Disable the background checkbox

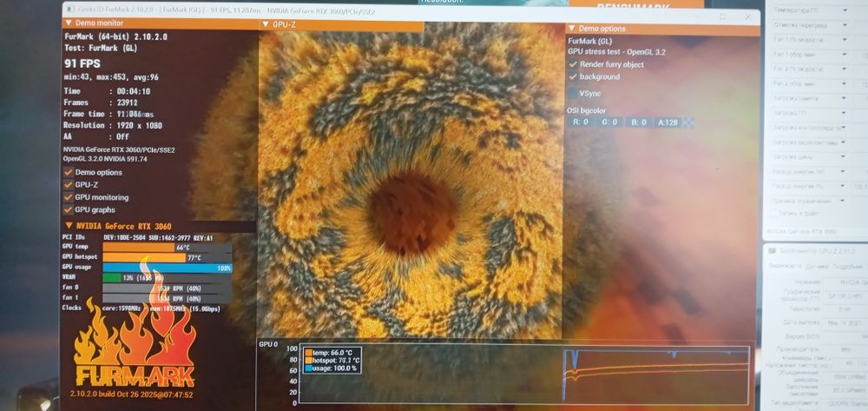pos(574,76)
